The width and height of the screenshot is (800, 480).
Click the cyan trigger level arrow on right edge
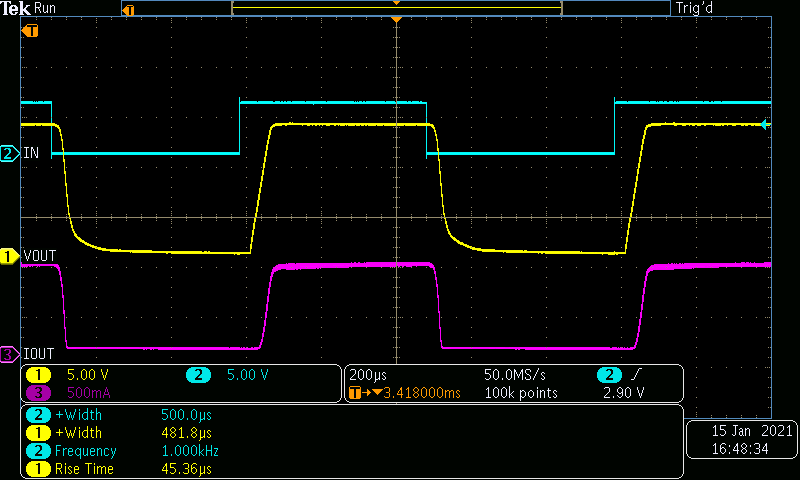coord(765,124)
